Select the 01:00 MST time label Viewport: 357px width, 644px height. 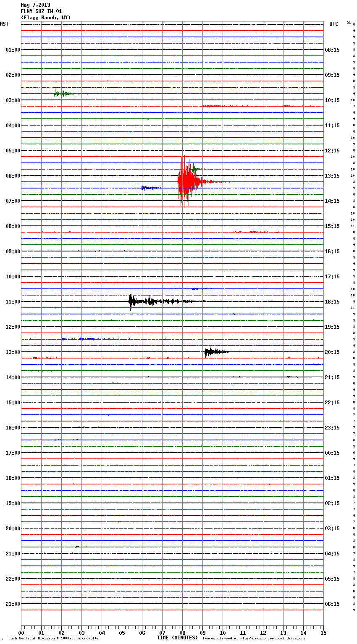pyautogui.click(x=13, y=50)
